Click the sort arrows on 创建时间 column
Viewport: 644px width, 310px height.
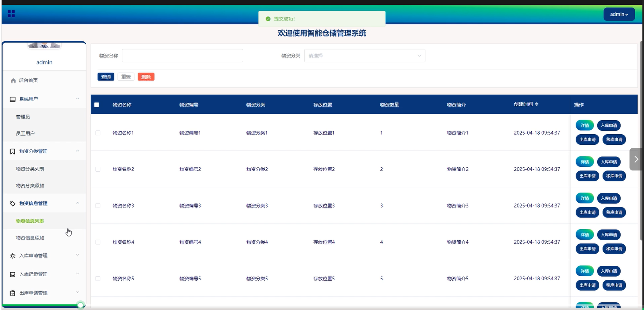coord(537,104)
